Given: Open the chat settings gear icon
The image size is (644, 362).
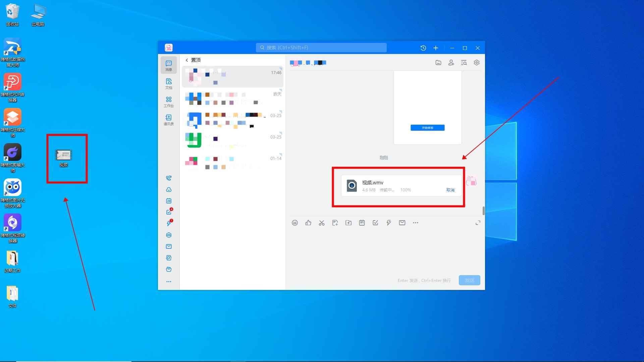Looking at the screenshot, I should point(477,63).
